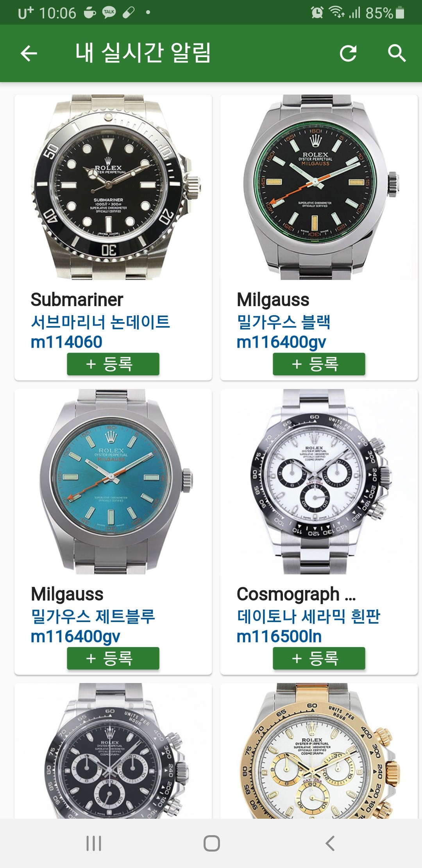The width and height of the screenshot is (422, 868).
Task: Tap the KakaoTalk notification icon
Action: (x=109, y=13)
